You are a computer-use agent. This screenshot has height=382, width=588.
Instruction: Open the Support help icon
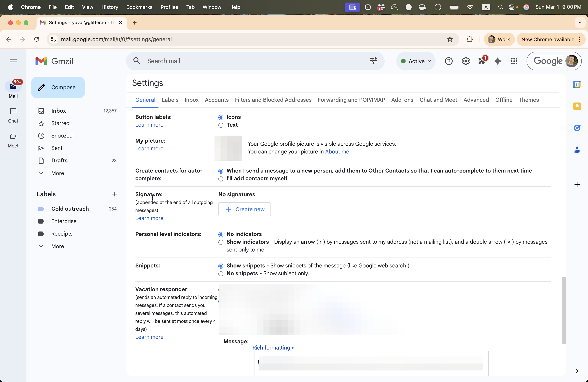pyautogui.click(x=448, y=61)
